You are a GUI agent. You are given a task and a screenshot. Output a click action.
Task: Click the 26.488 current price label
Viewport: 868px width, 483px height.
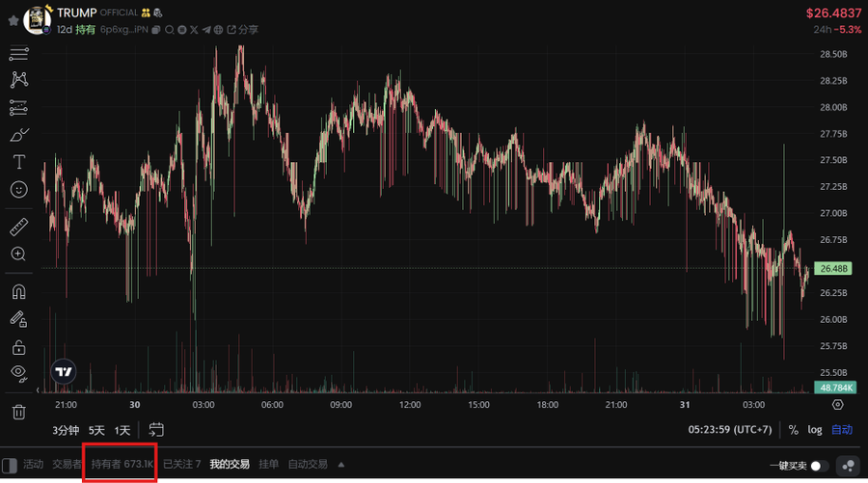click(x=832, y=269)
